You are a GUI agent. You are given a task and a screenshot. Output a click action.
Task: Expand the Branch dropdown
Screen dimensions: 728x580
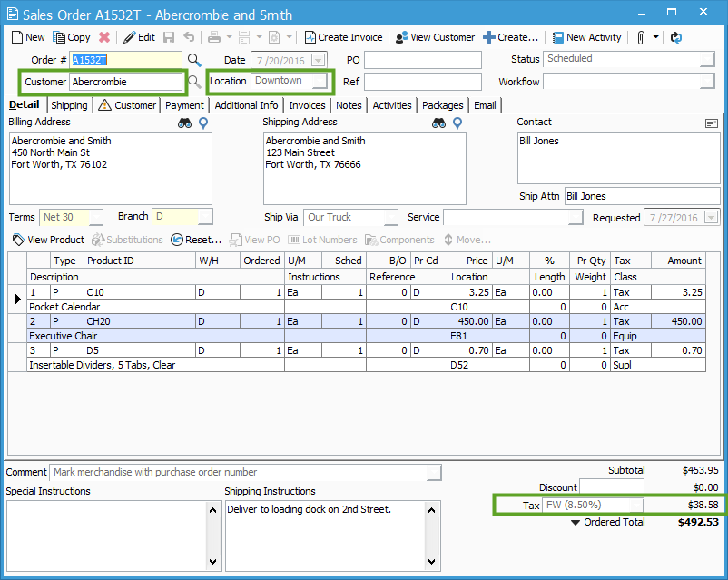coord(205,217)
